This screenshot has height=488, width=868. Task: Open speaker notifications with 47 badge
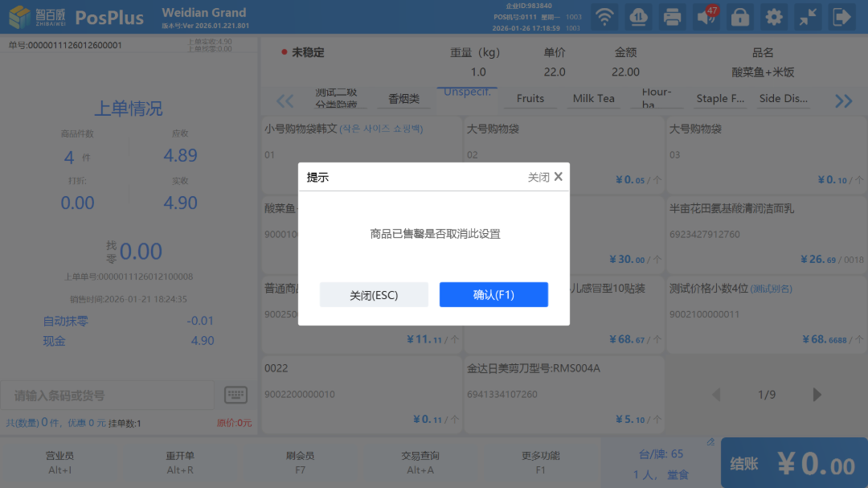[x=706, y=17]
